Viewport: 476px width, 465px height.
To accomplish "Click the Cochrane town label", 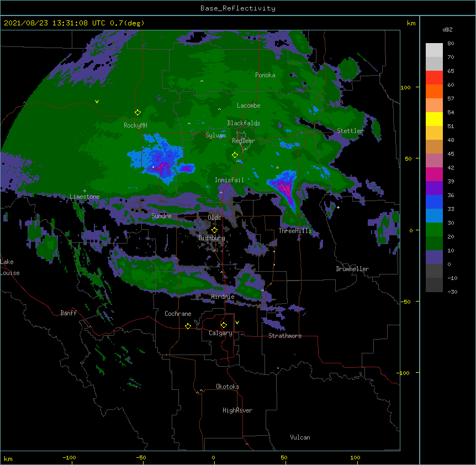I will click(178, 314).
